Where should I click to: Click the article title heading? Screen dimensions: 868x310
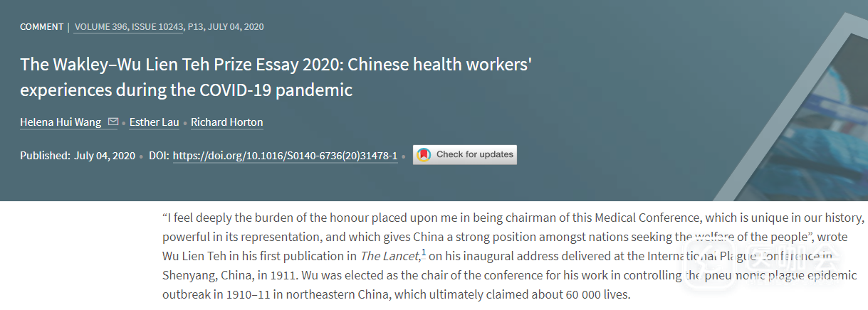[276, 77]
